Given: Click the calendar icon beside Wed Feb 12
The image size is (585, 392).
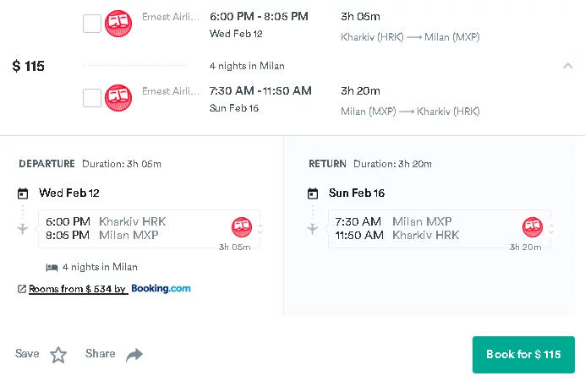Looking at the screenshot, I should 23,193.
